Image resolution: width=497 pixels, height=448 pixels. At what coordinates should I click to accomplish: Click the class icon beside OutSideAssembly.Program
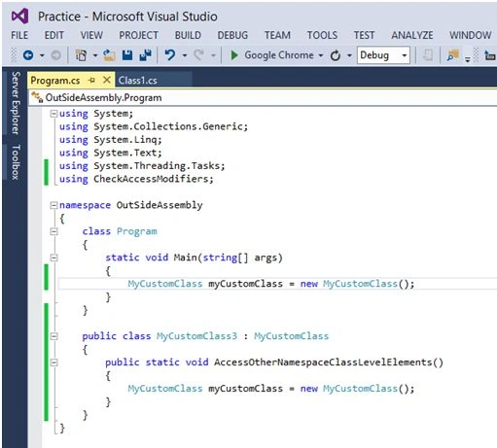pos(37,97)
